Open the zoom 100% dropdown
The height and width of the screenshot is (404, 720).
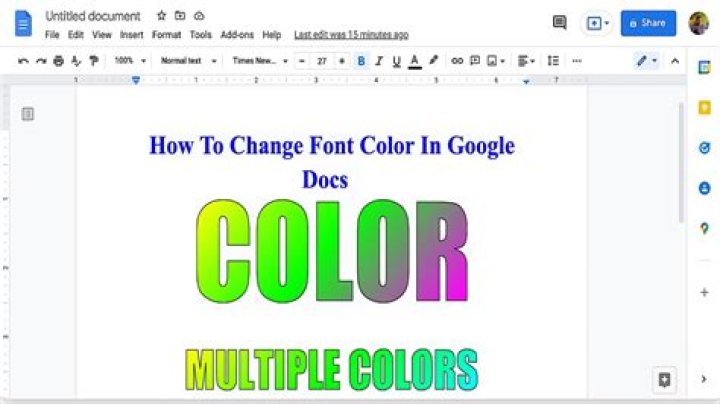[x=130, y=61]
